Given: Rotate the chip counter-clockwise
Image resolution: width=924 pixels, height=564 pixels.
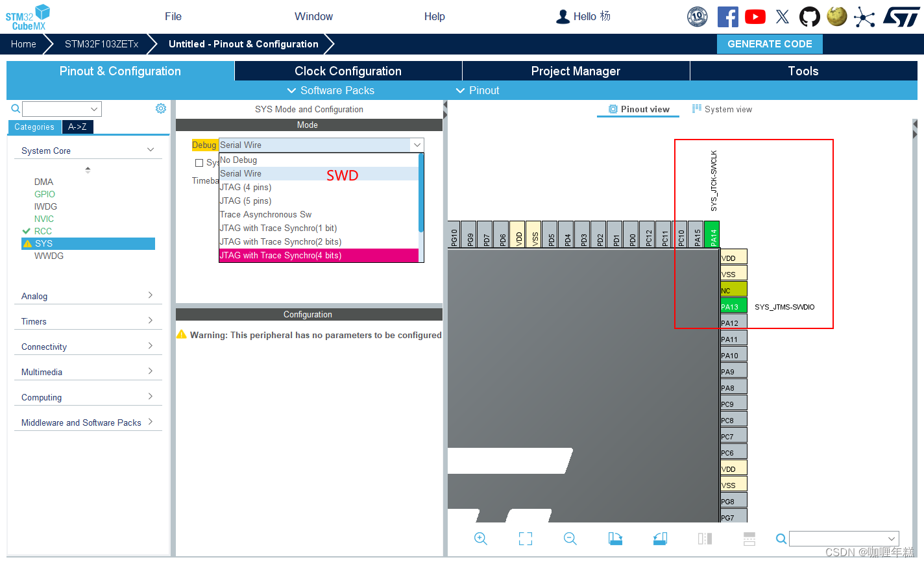Looking at the screenshot, I should pos(660,539).
